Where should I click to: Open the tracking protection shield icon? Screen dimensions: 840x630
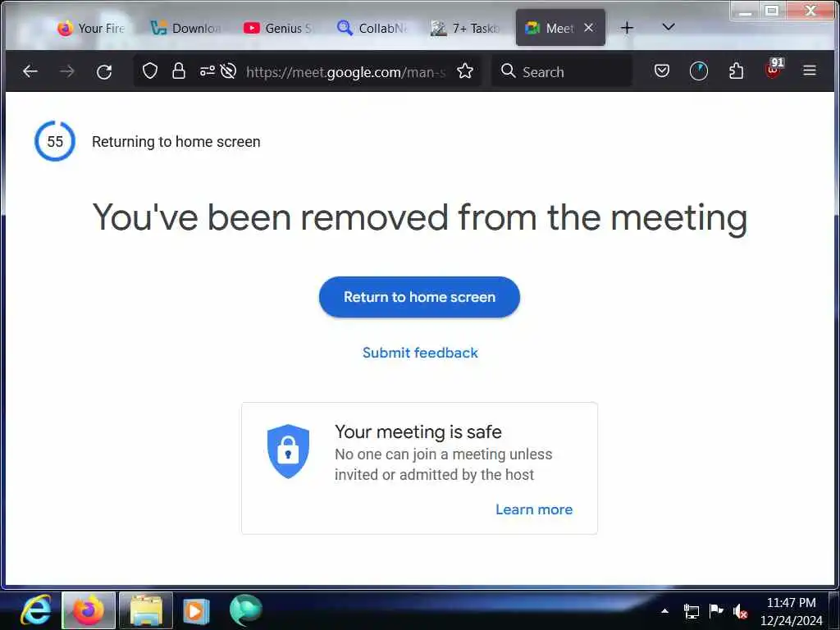150,71
